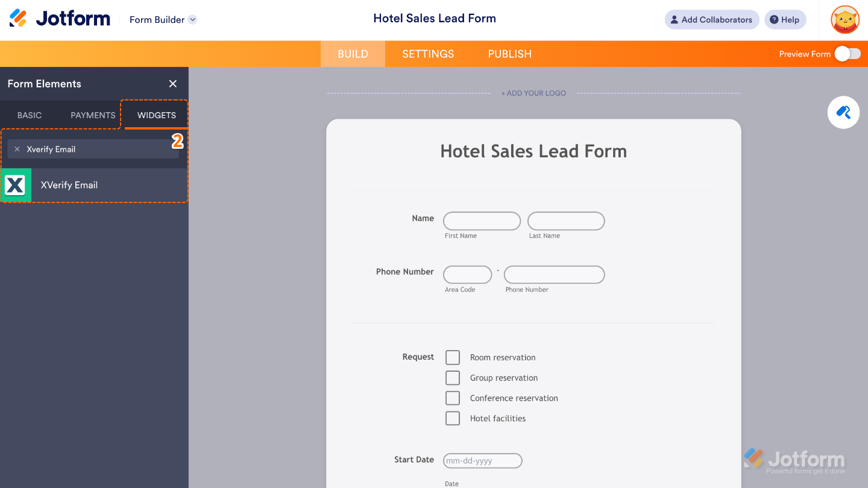Click the Add Collaborators button
This screenshot has width=868, height=488.
[x=711, y=19]
